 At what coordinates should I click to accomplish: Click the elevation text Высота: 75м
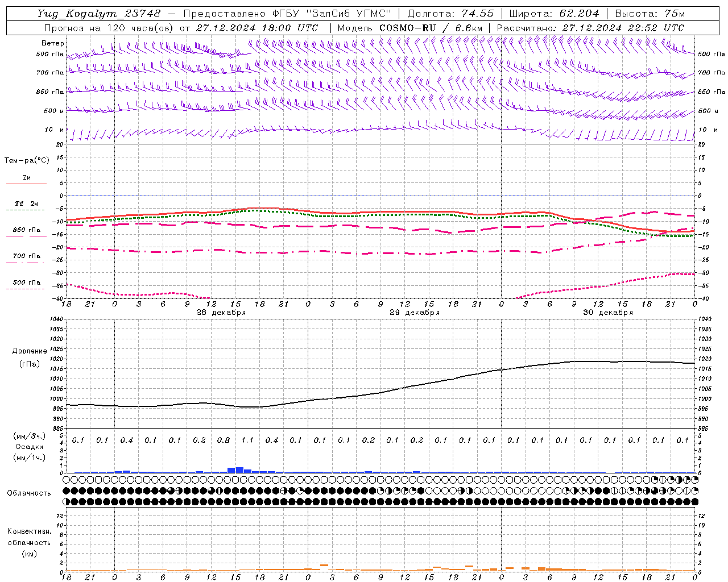[x=650, y=14]
